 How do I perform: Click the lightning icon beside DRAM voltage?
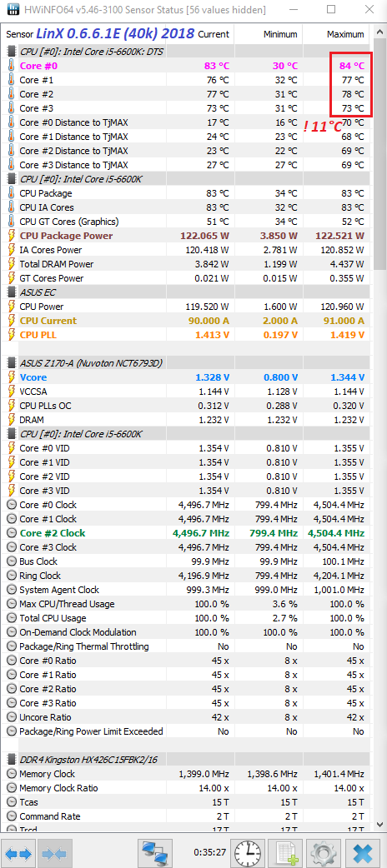11,420
